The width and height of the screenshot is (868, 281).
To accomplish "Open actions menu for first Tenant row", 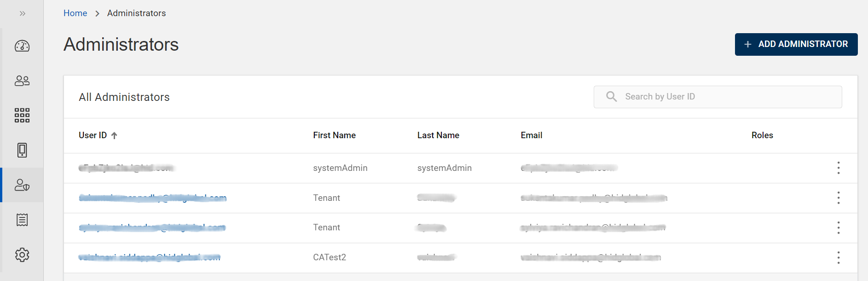I will click(x=838, y=198).
